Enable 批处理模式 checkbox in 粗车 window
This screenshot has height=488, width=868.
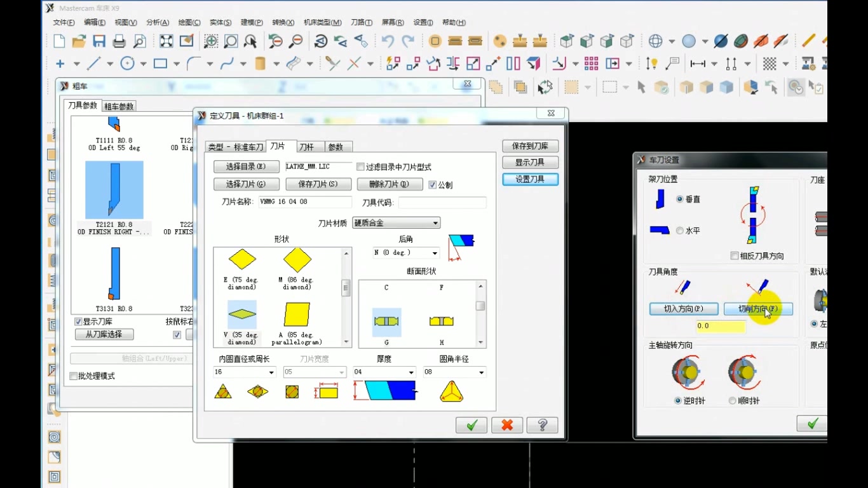click(x=74, y=376)
